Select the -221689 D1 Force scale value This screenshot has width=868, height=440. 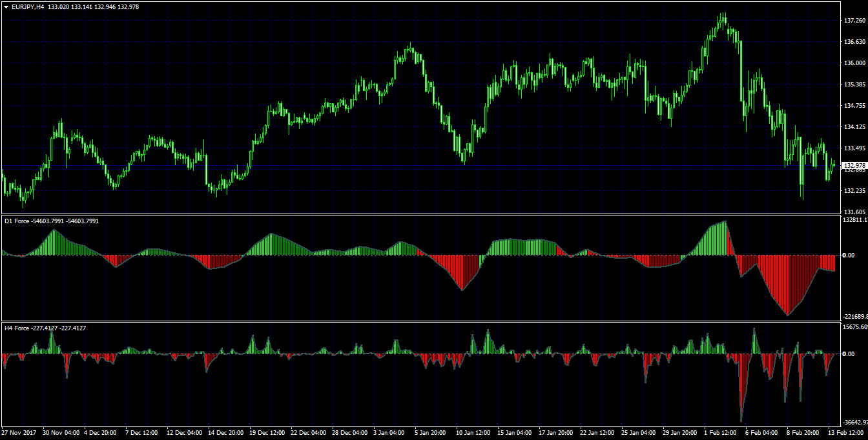coord(855,317)
